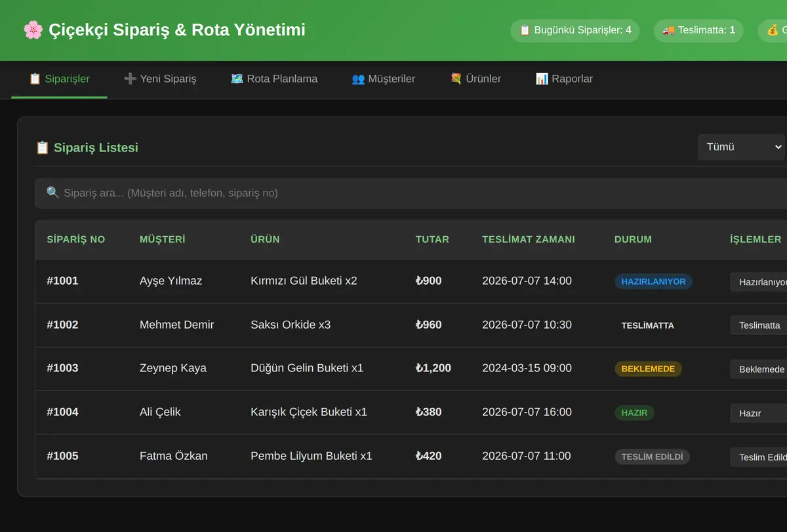
Task: Click the yellow BEKLEMEDE status badge
Action: tap(648, 369)
